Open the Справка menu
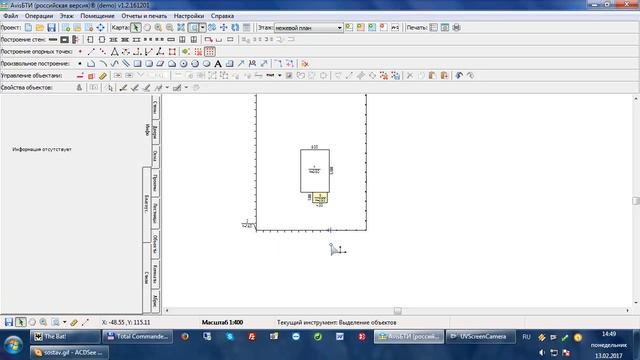 tap(222, 16)
